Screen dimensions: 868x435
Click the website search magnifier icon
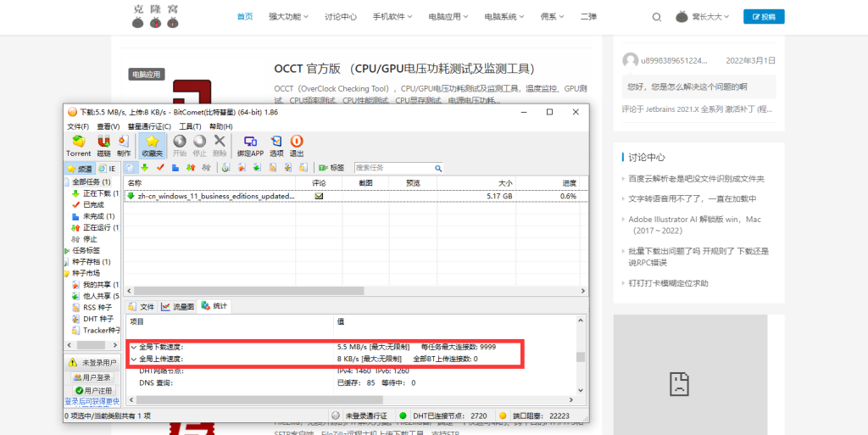pos(657,17)
